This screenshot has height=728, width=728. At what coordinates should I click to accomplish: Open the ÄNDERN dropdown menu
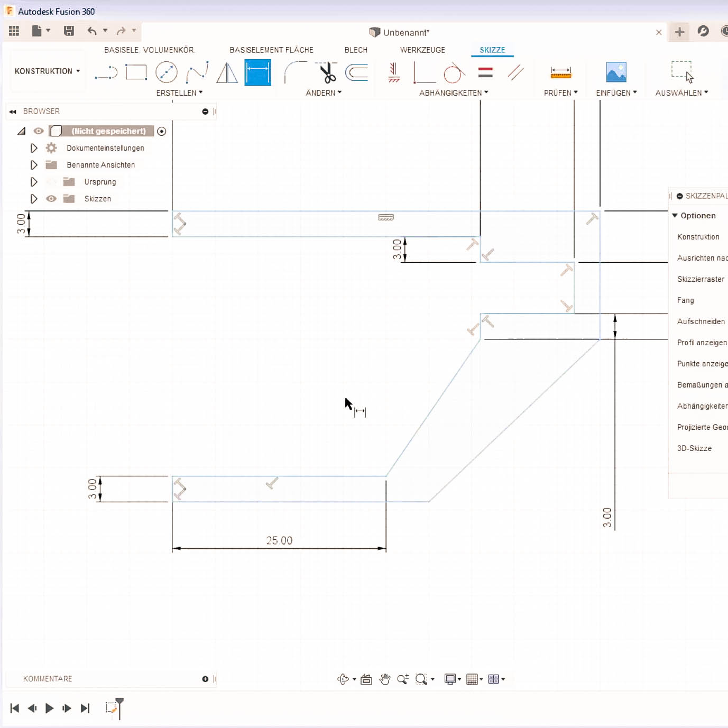(x=324, y=93)
